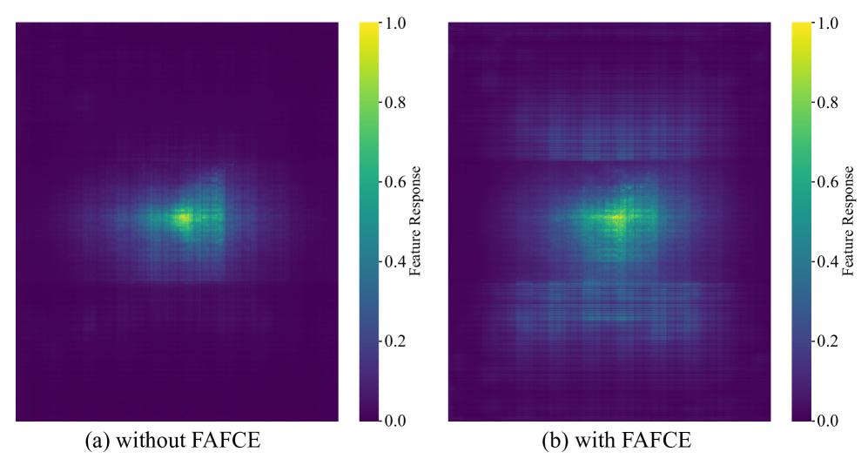This screenshot has width=868, height=459.
Task: Click the 0.0 tick on plot (b) colorbar
Action: (828, 421)
